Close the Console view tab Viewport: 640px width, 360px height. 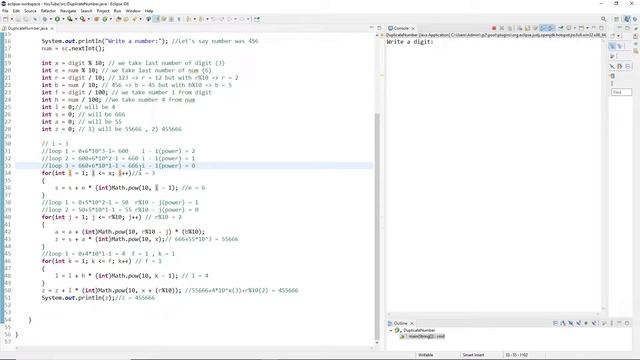click(413, 28)
